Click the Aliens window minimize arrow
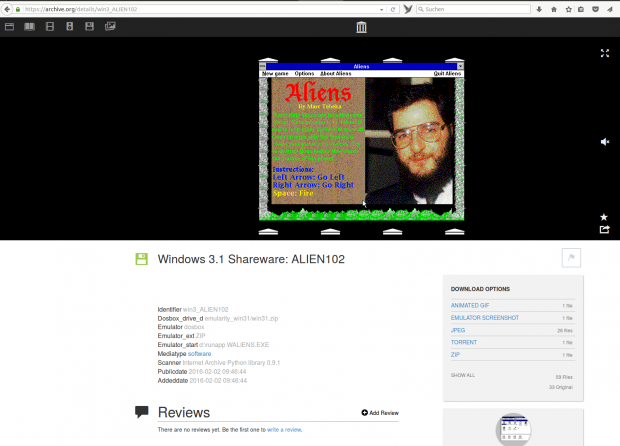620x446 pixels. coord(460,66)
